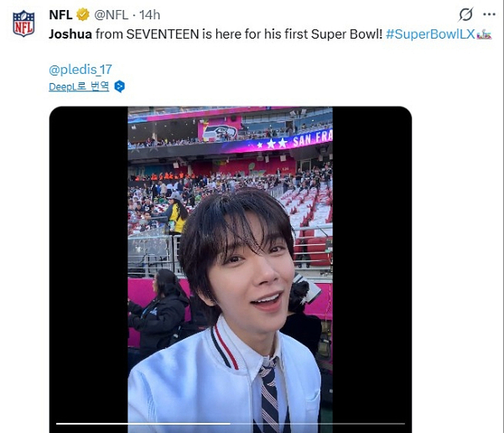
Task: Visit the @pledis_17 mention
Action: click(80, 70)
